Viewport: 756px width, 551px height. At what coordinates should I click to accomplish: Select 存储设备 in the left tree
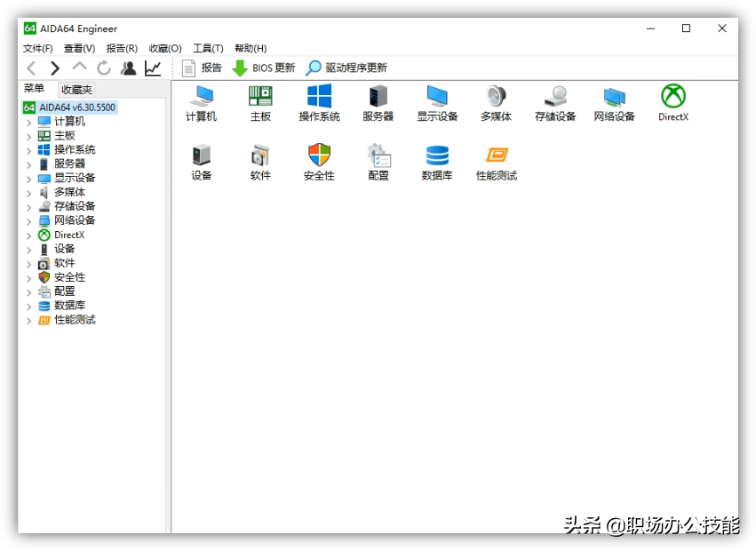click(75, 206)
